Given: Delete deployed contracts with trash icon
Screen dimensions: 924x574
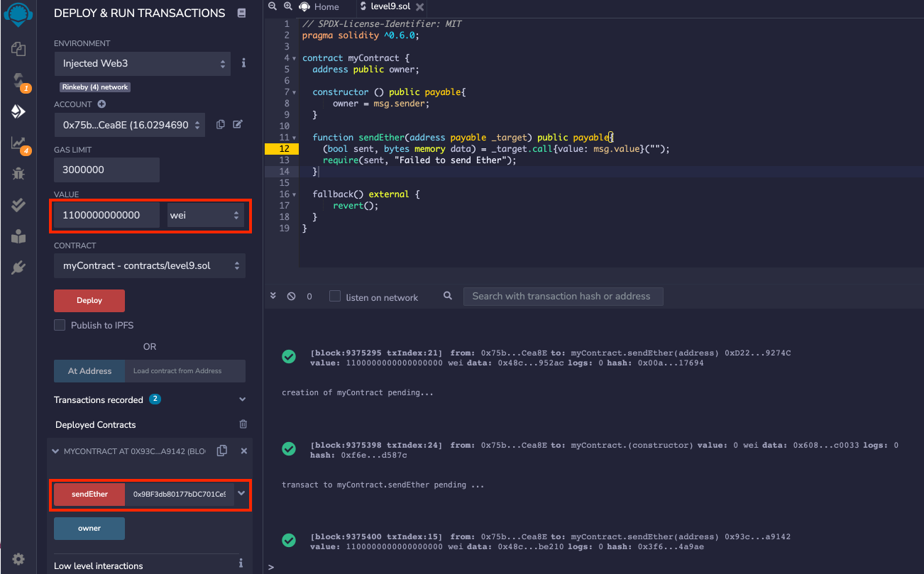Looking at the screenshot, I should 243,424.
